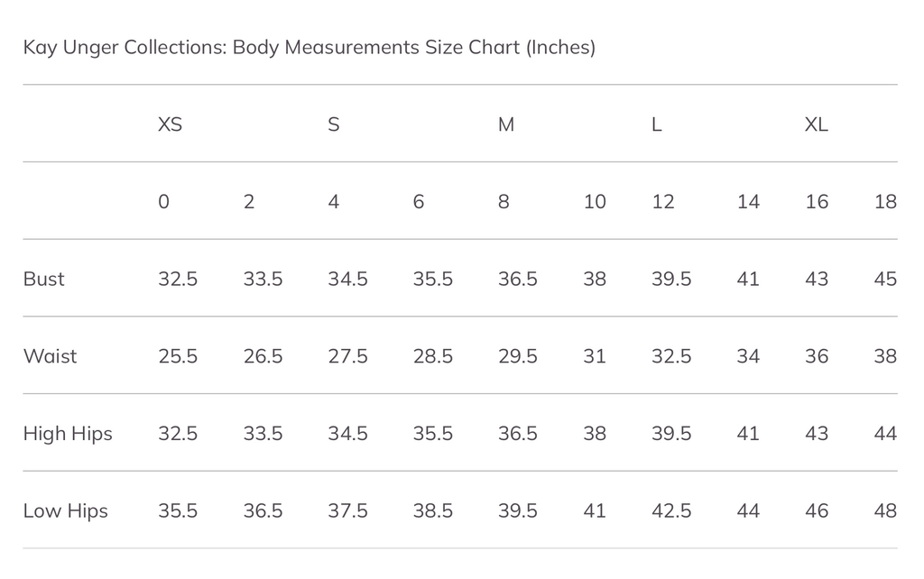Viewport: 924px width, 579px height.
Task: Click the L size column header
Action: click(x=656, y=124)
